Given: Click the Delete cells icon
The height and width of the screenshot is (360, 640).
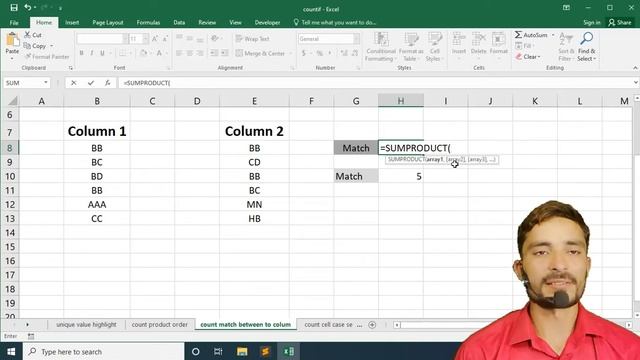Looking at the screenshot, I should (x=478, y=40).
